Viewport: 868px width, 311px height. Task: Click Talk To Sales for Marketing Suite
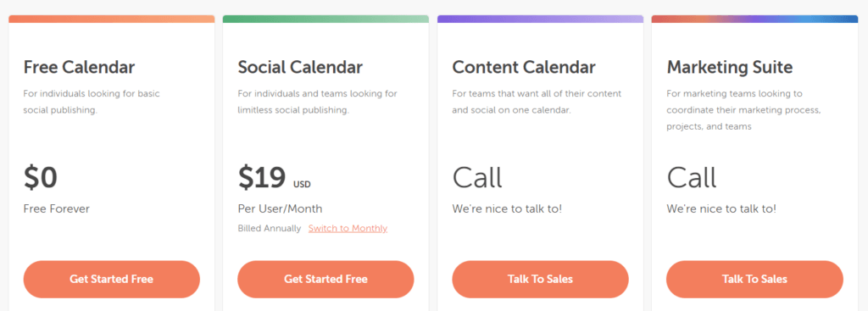click(754, 280)
